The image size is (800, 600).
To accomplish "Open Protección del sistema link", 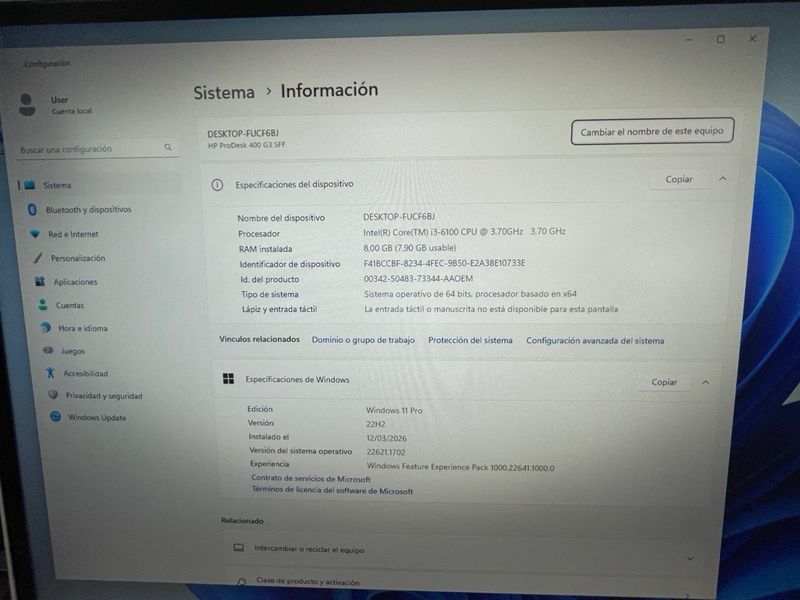I will click(x=470, y=340).
